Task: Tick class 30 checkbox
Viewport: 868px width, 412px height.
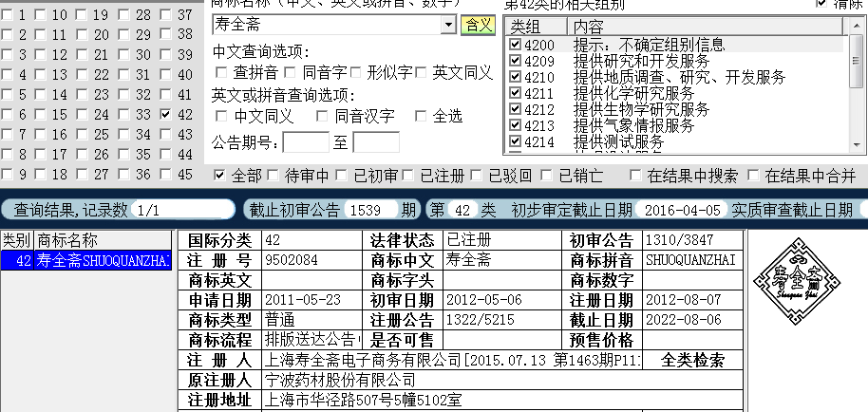Action: (124, 55)
